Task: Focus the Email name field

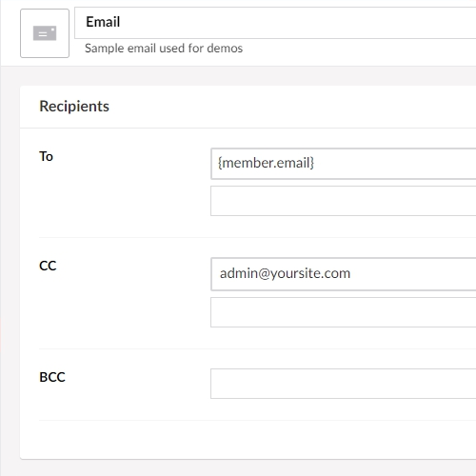Action: (275, 23)
